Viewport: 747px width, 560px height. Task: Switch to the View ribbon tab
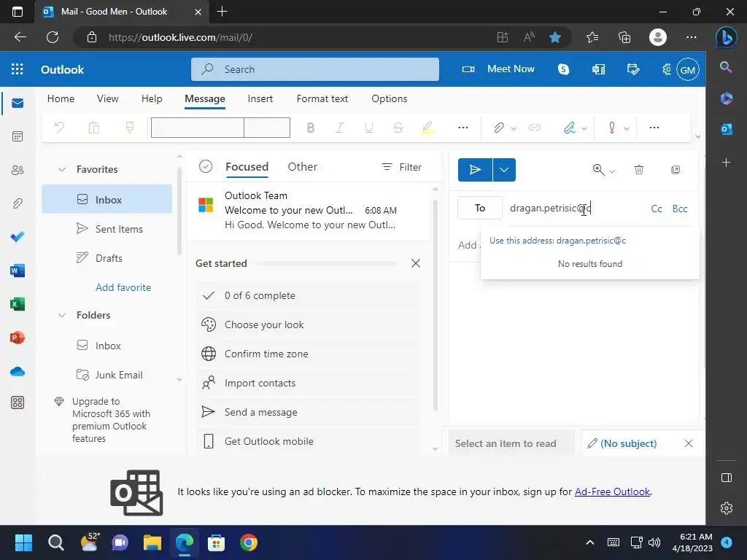[108, 98]
